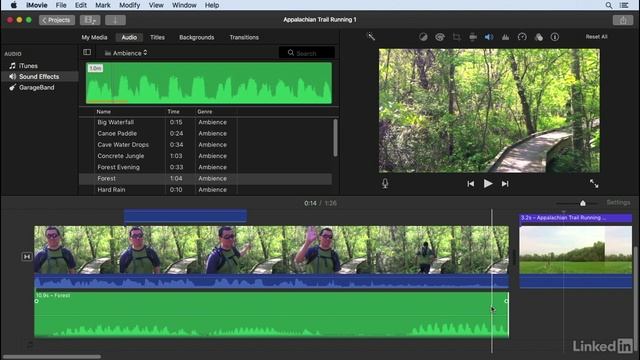Image resolution: width=640 pixels, height=360 pixels.
Task: Click Reset All adjustments button
Action: 596,37
